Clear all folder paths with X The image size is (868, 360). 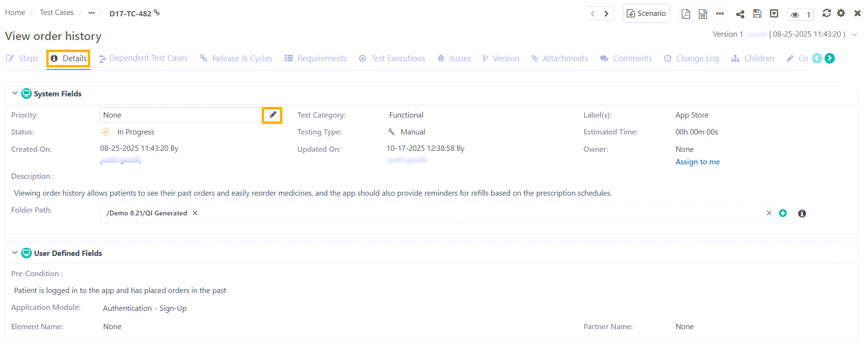point(769,213)
